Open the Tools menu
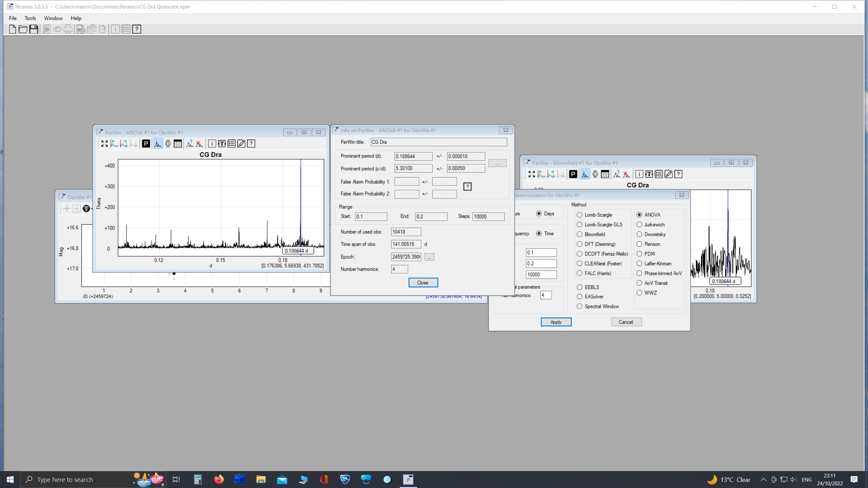868x488 pixels. click(x=30, y=18)
